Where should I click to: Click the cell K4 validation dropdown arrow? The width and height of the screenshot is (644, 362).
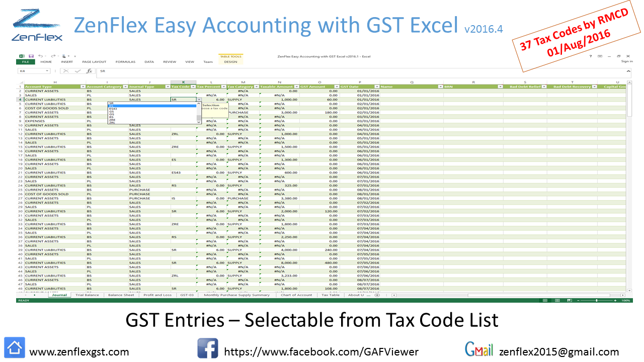tap(199, 100)
